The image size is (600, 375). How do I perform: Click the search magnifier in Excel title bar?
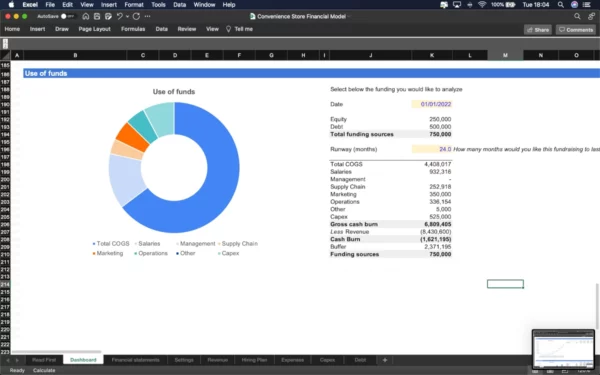tap(577, 16)
